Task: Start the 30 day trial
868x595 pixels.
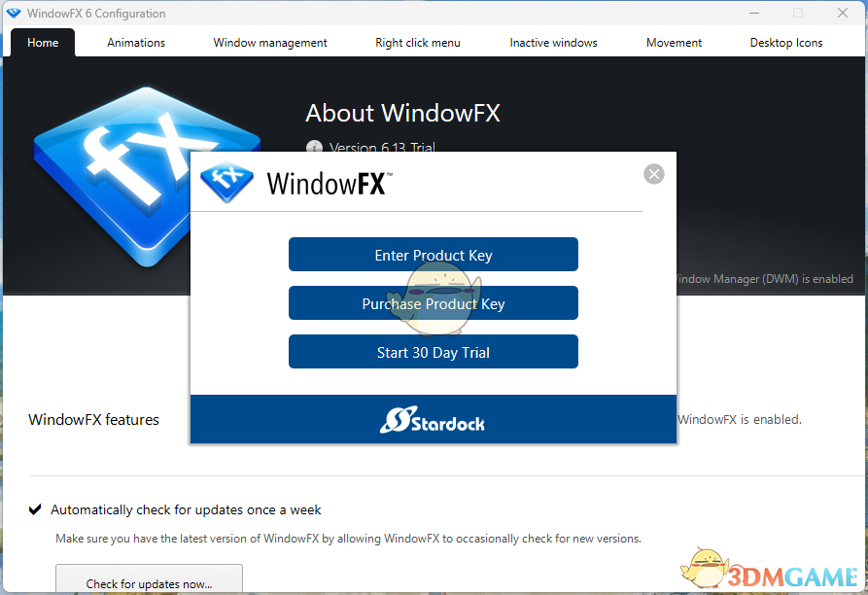Action: [x=434, y=351]
